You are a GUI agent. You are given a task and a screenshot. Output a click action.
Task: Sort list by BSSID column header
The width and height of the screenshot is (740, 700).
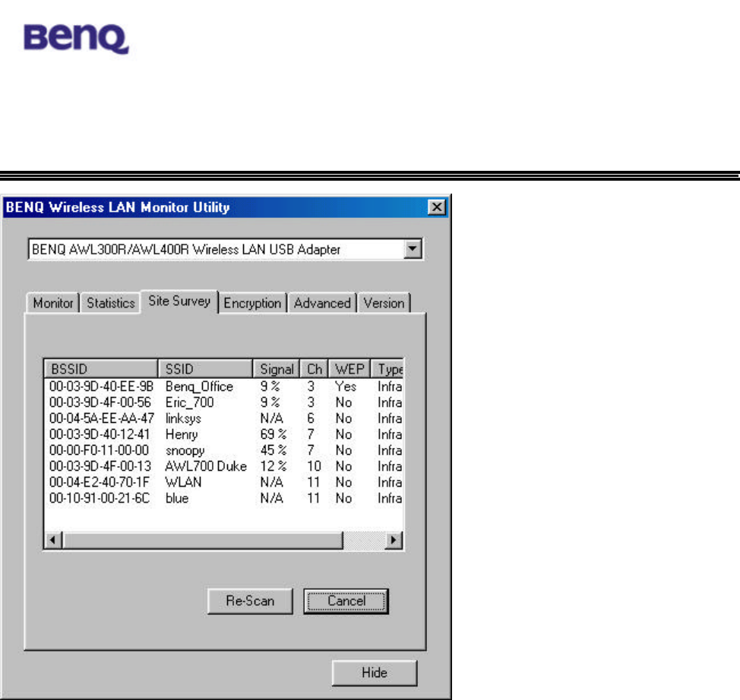[100, 368]
